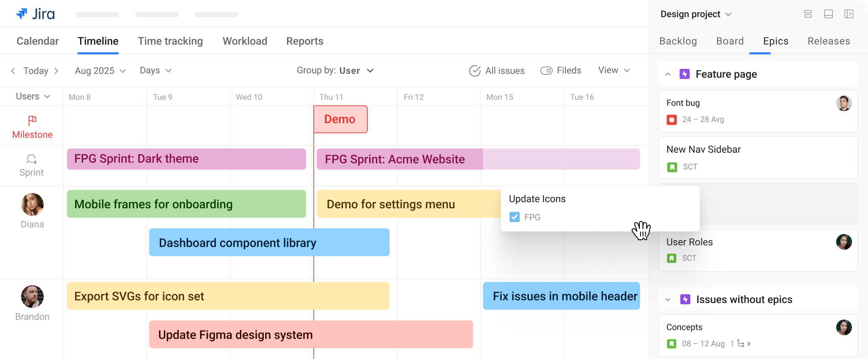Click the bottom panel layout icon

coord(828,14)
